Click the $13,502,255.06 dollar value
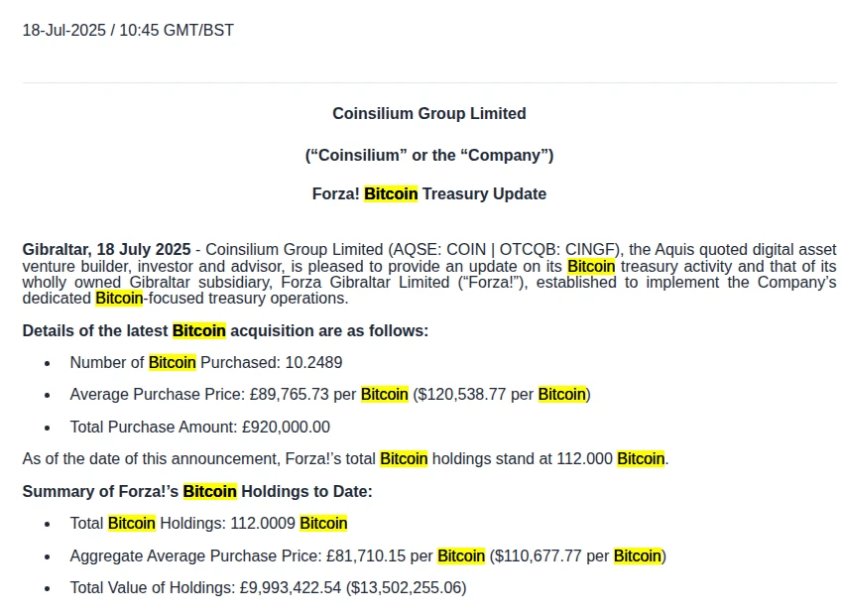 406,588
